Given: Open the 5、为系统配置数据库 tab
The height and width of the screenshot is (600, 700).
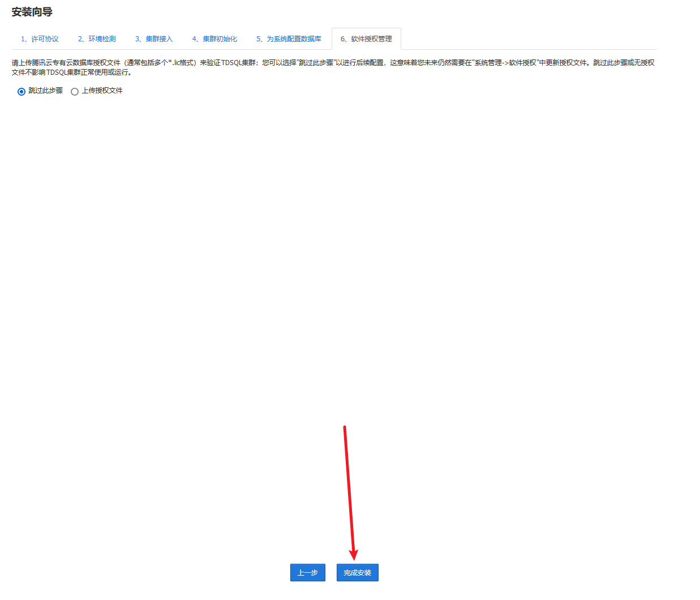Looking at the screenshot, I should click(x=289, y=39).
